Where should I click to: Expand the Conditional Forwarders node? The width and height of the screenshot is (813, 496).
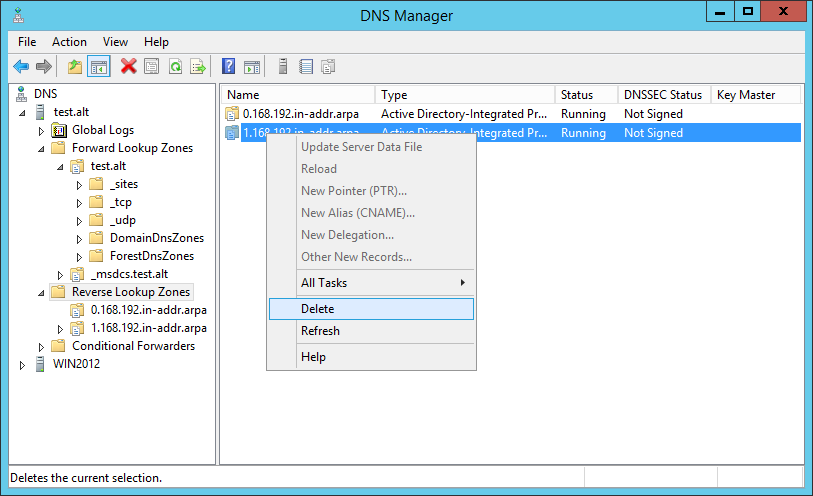click(42, 347)
